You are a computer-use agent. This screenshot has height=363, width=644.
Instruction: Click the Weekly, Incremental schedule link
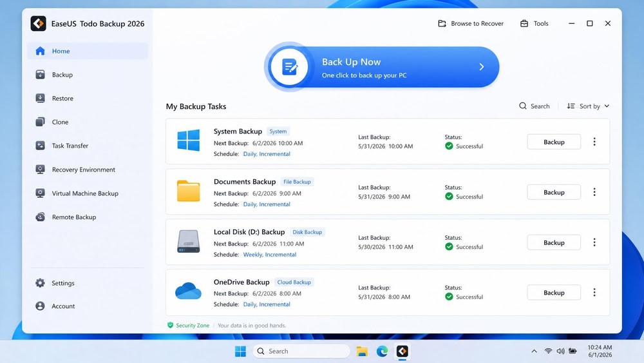269,255
